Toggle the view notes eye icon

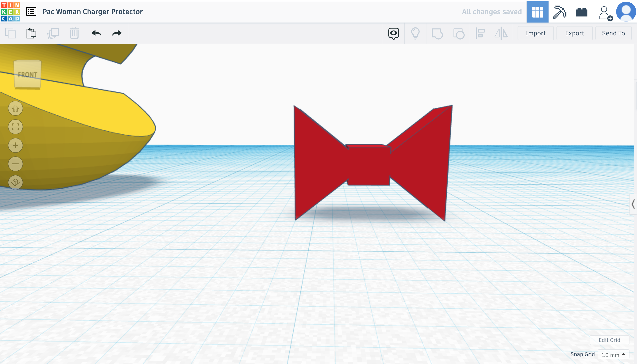[x=393, y=33]
